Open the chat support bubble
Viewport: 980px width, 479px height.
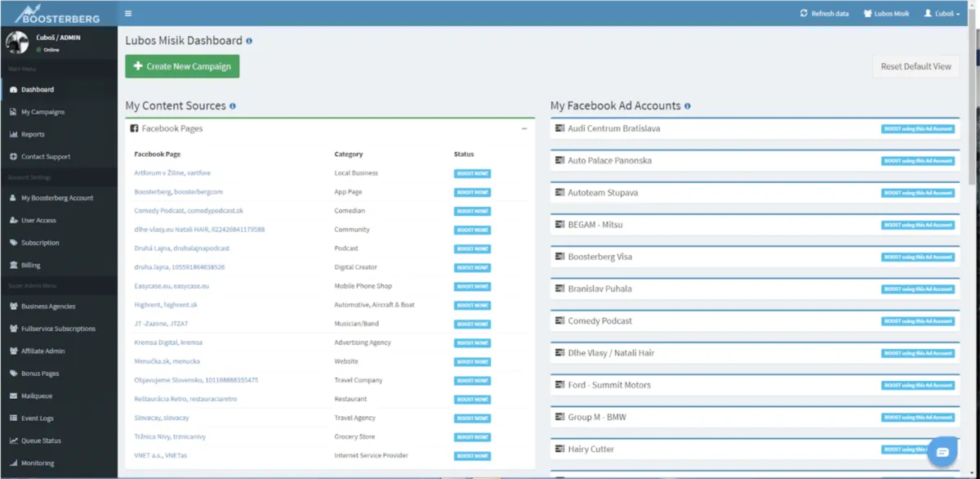(x=941, y=451)
